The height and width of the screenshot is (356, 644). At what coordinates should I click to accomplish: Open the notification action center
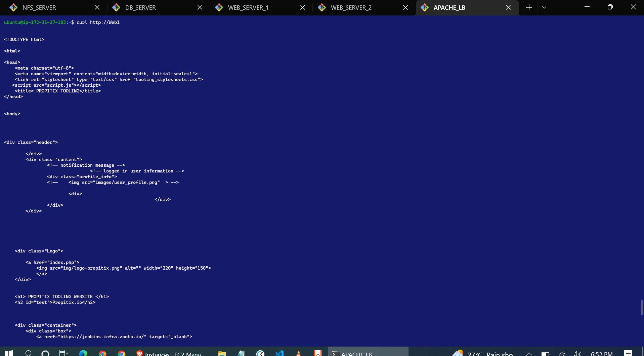point(628,353)
